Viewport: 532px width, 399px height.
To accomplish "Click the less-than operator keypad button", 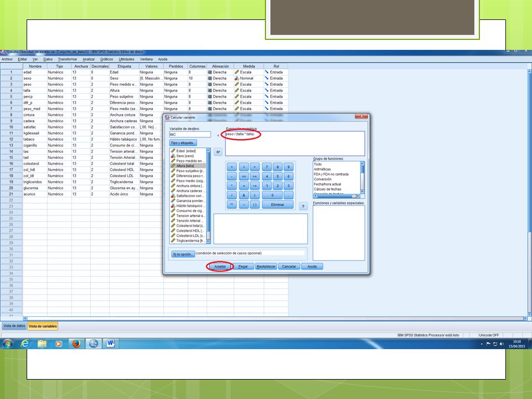I will pyautogui.click(x=244, y=167).
